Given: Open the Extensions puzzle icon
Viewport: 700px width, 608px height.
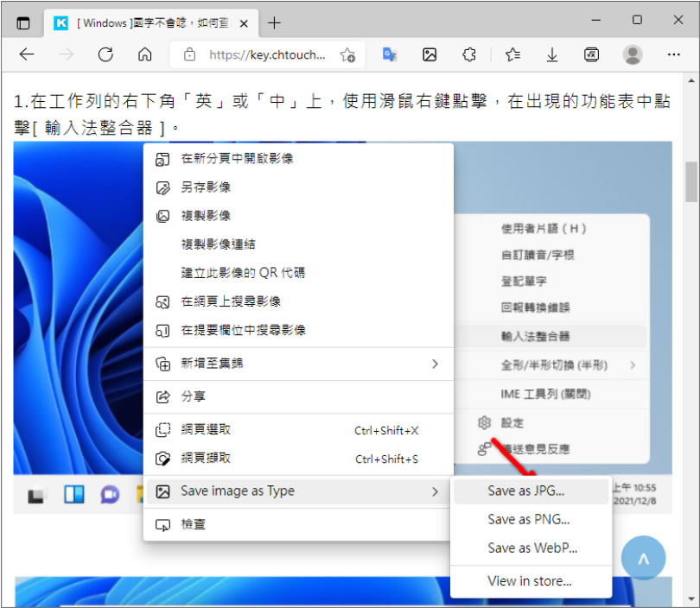Looking at the screenshot, I should point(469,55).
